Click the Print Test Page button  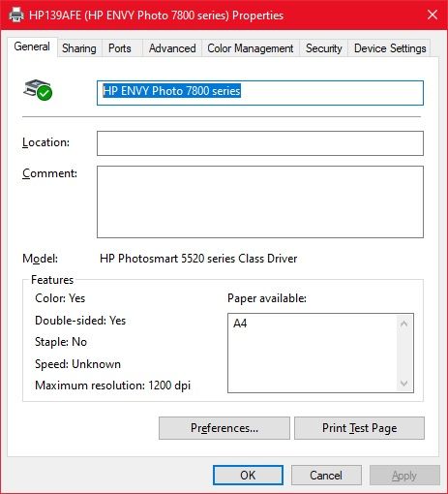point(359,428)
